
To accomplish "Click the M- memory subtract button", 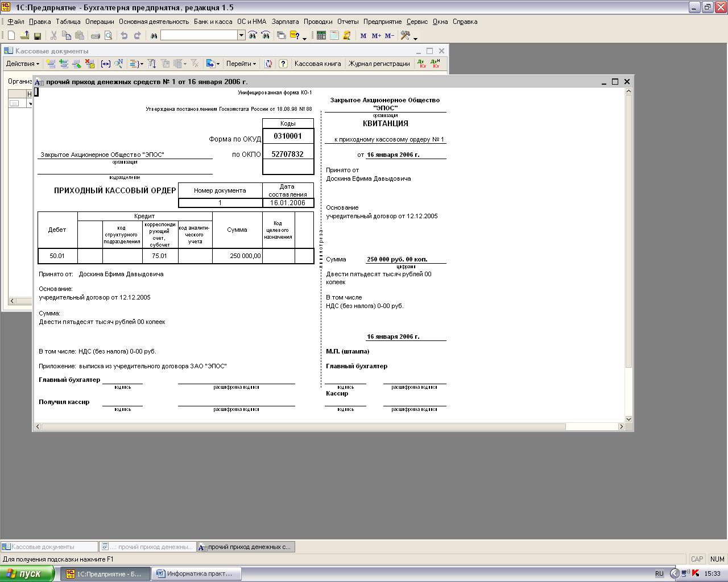I will pyautogui.click(x=390, y=35).
